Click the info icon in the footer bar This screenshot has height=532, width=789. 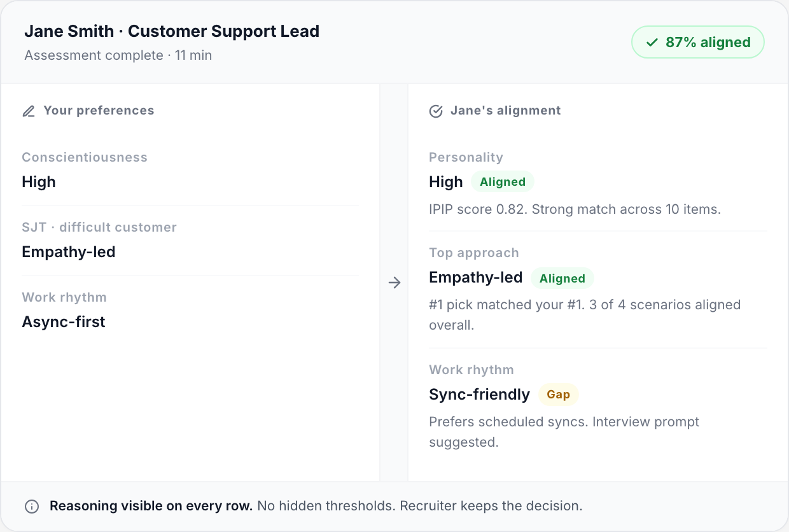click(x=31, y=505)
